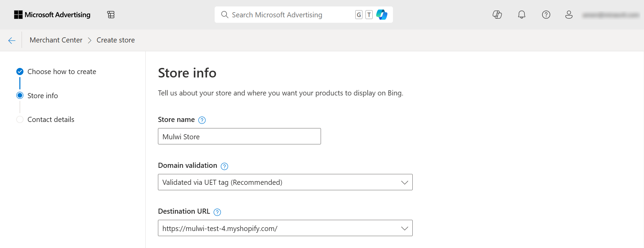Viewport: 644px width, 248px height.
Task: Open the Copilot chat icon in the header
Action: click(497, 15)
